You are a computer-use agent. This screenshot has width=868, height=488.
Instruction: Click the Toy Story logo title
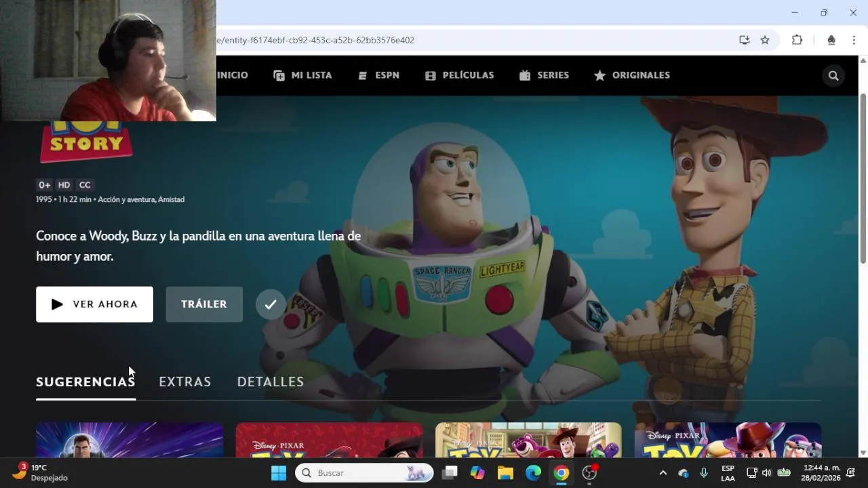coord(86,142)
